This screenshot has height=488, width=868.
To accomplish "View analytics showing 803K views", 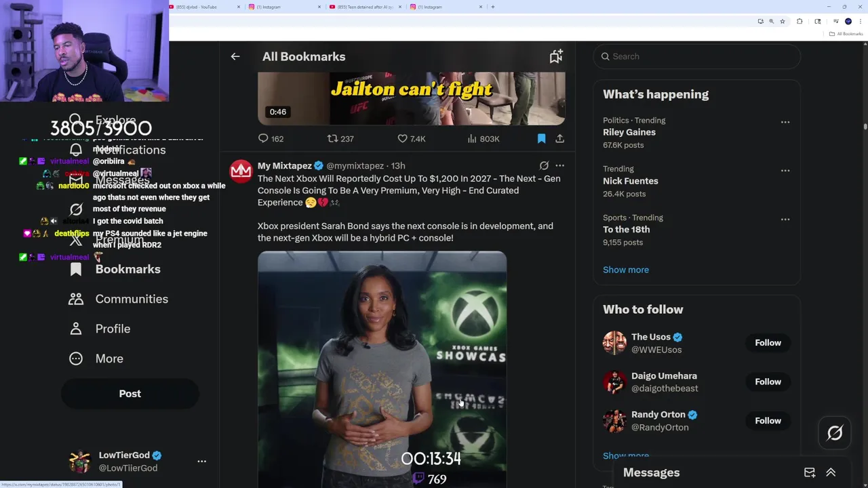I will pos(484,138).
